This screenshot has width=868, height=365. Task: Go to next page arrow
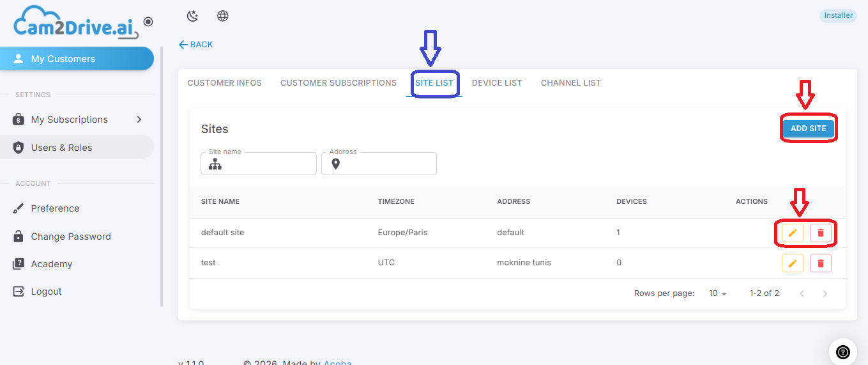(825, 293)
